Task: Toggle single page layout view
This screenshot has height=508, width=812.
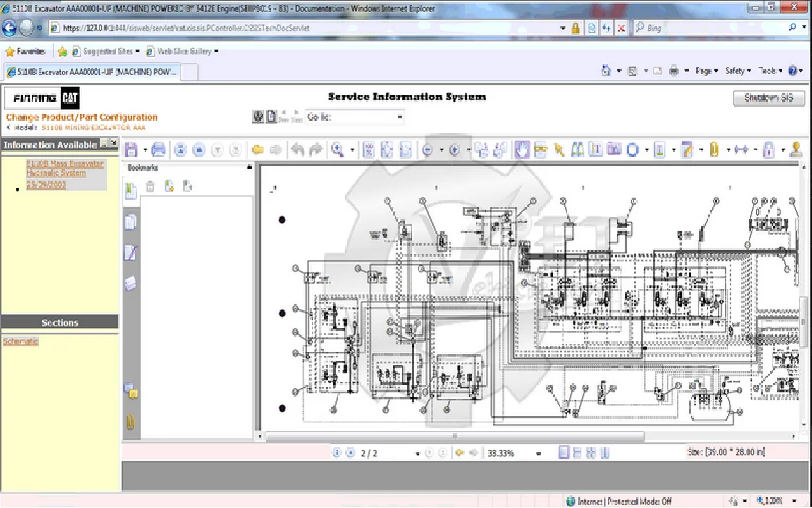Action: pyautogui.click(x=563, y=453)
